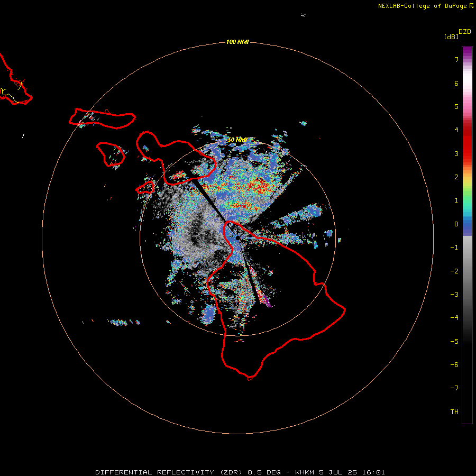Click the -7 tick label on the legend

(x=454, y=388)
